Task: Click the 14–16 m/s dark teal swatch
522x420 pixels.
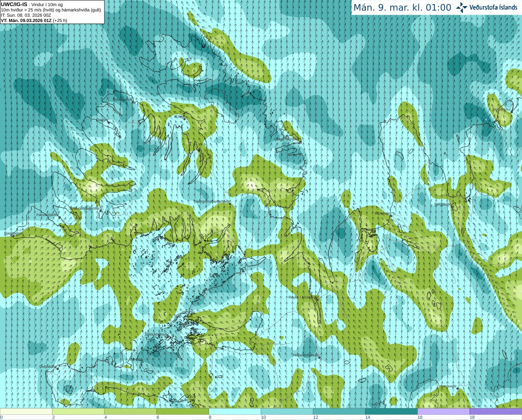Action: 391,411
